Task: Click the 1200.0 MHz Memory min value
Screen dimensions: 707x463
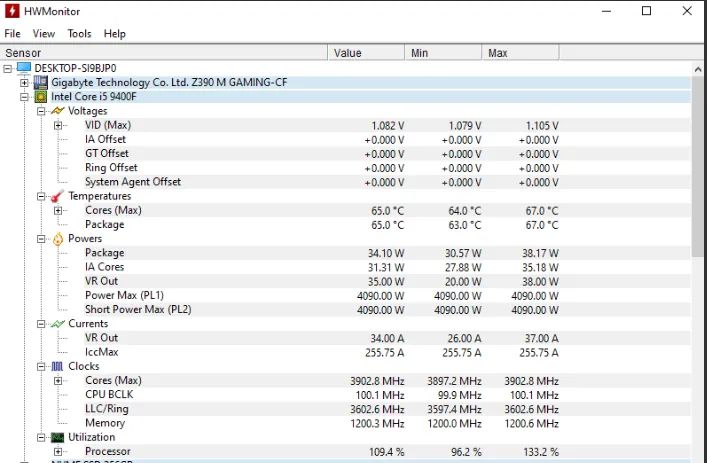Action: [454, 424]
